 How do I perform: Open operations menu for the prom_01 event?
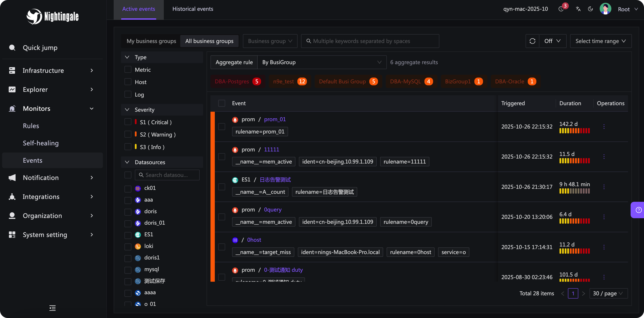[604, 127]
